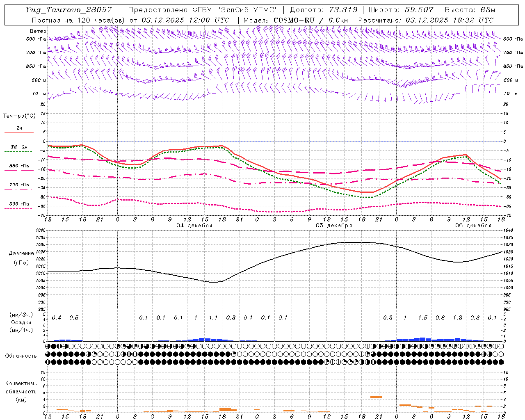The image size is (525, 420).
Task: Click the date label "04 декабря"
Action: (x=194, y=226)
